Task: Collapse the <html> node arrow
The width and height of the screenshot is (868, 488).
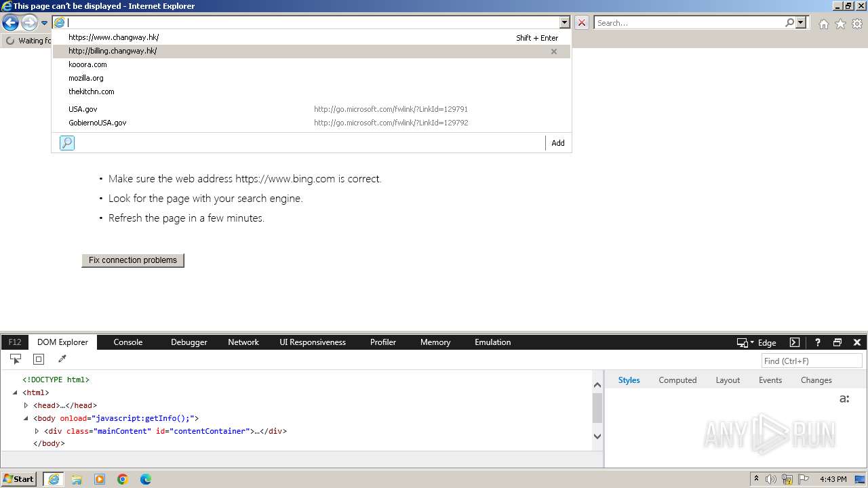Action: pos(16,392)
